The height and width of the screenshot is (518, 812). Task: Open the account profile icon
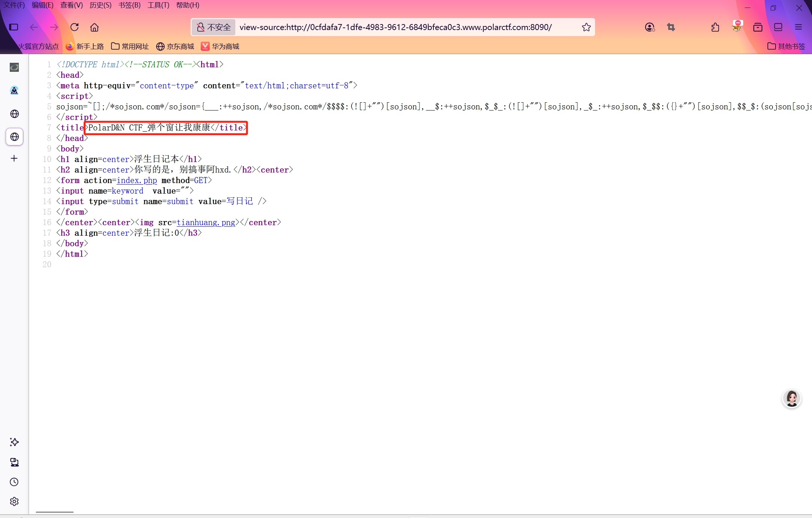click(x=650, y=27)
